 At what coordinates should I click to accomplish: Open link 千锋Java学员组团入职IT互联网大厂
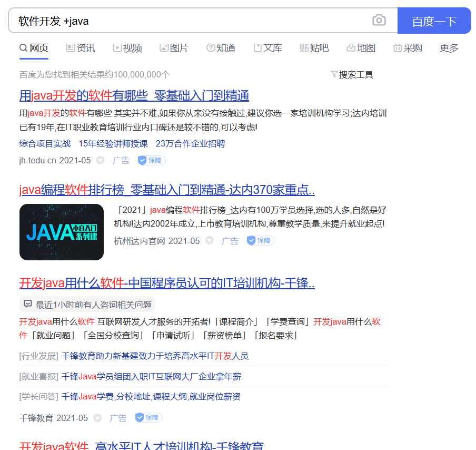coord(152,377)
